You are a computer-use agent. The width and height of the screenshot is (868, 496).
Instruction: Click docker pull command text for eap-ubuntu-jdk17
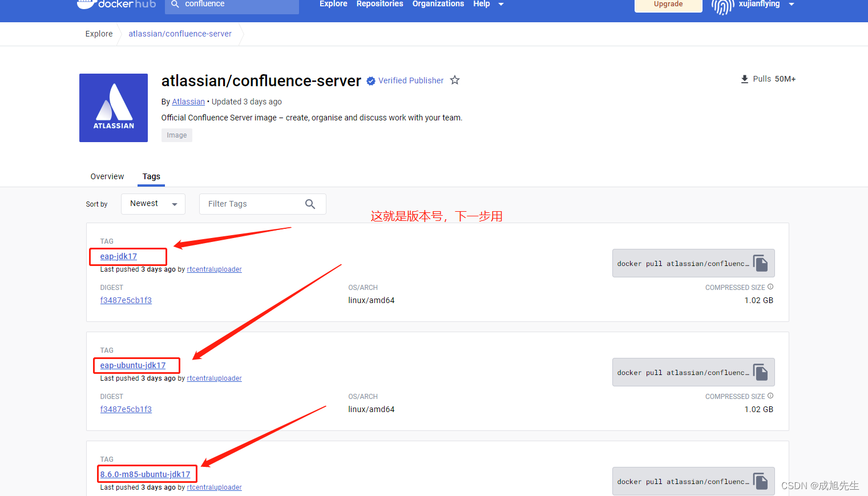[683, 373]
